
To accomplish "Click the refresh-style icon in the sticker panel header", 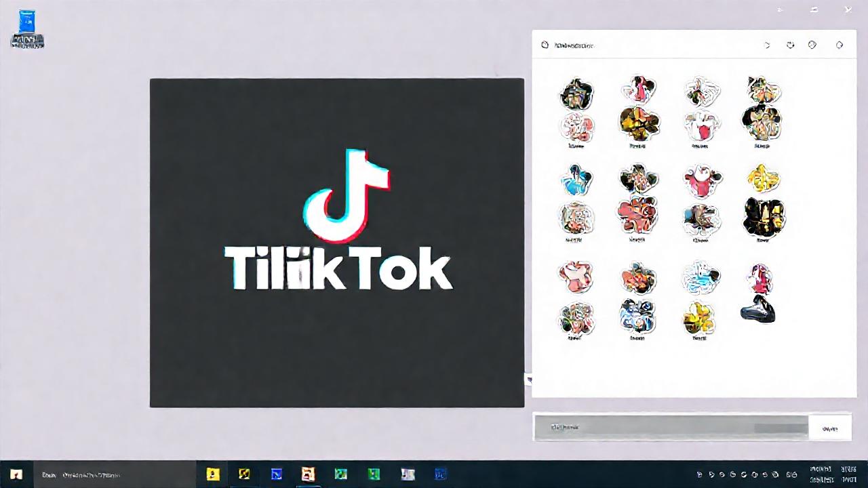I will (x=790, y=45).
